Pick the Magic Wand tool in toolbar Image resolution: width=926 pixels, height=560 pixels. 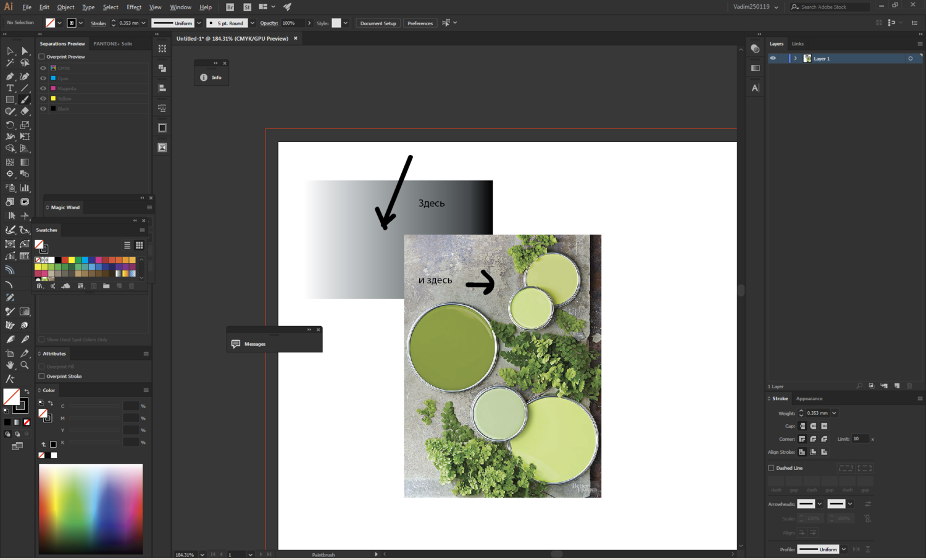point(10,63)
